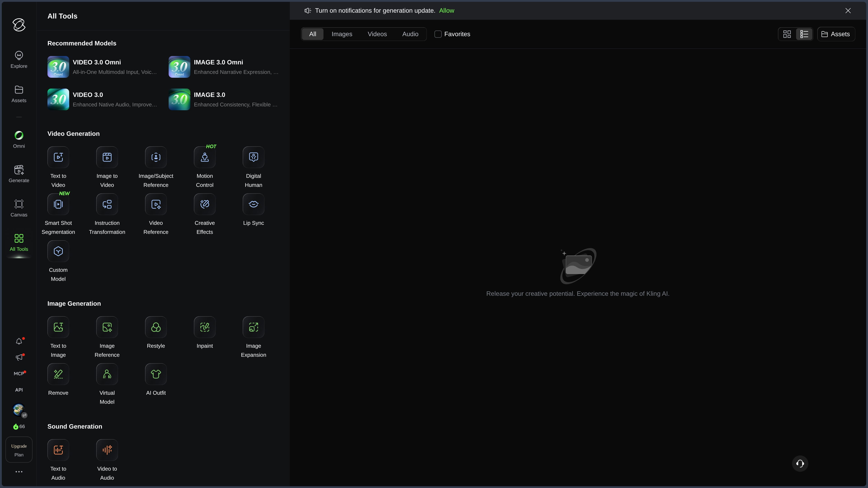Open notifications bell in sidebar
This screenshot has width=868, height=488.
point(19,342)
